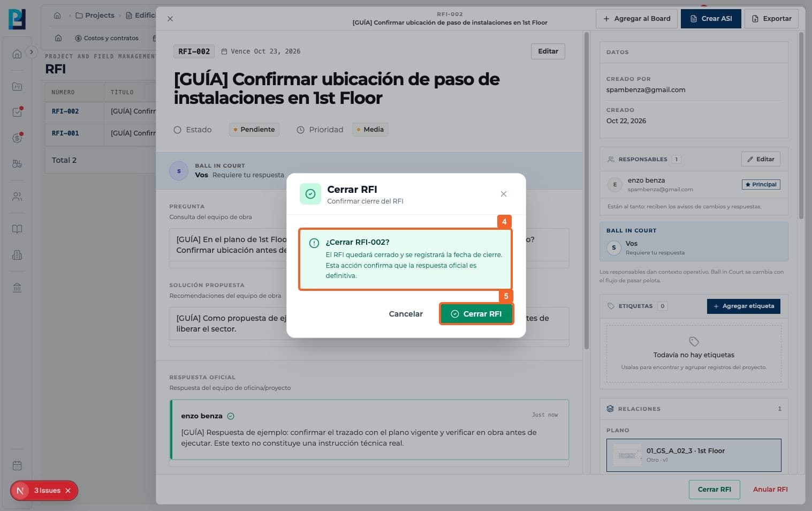812x511 pixels.
Task: Open the bank icon in the left sidebar
Action: pos(17,288)
